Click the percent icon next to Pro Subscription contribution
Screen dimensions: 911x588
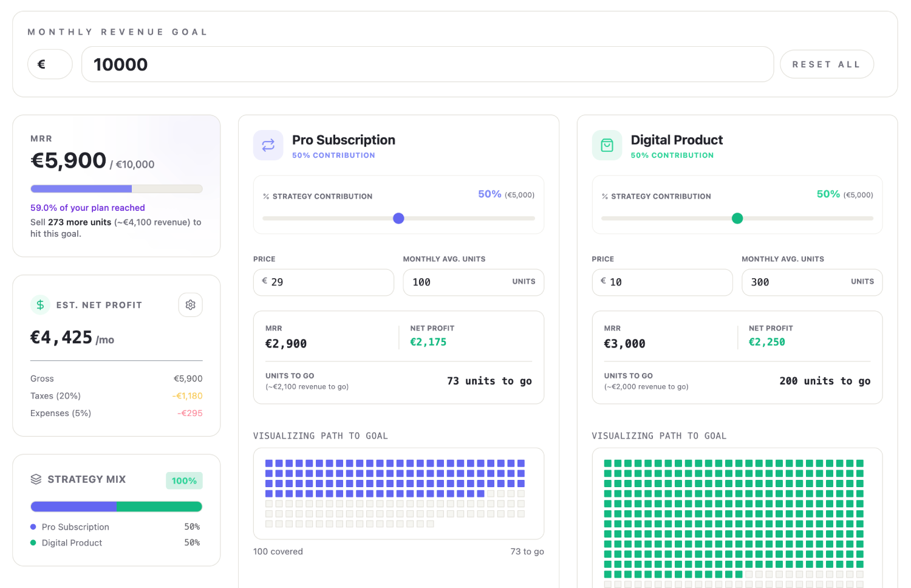pos(265,196)
